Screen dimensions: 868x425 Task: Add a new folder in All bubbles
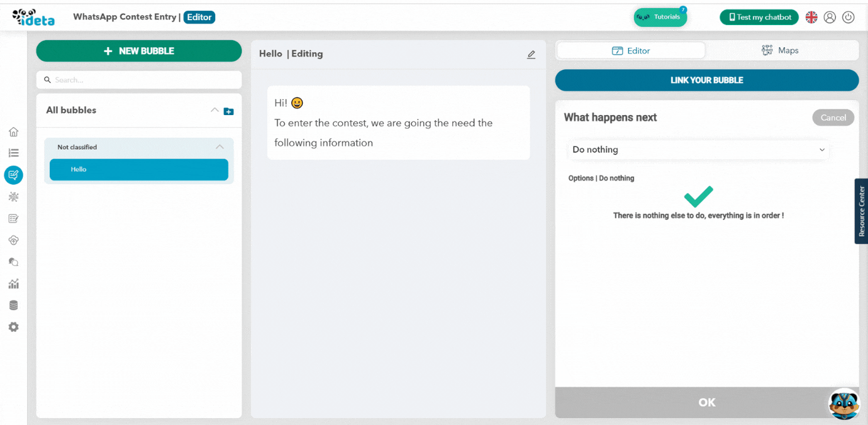(229, 111)
